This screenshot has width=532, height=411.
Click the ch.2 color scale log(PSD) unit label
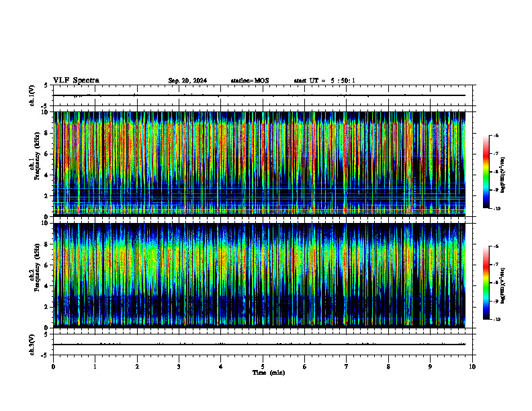[503, 285]
